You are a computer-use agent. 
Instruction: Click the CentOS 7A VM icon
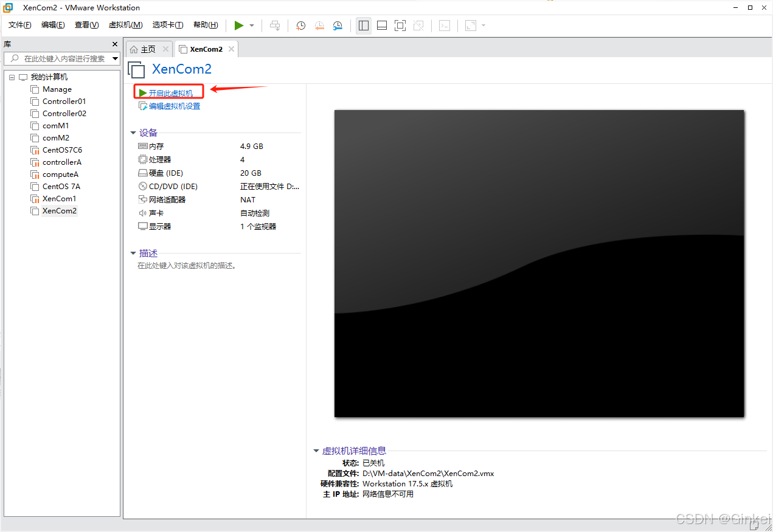pos(35,187)
